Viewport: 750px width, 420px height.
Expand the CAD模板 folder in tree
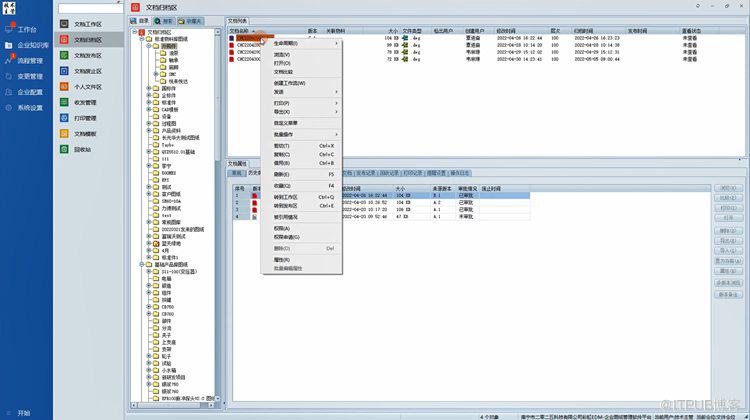click(149, 110)
